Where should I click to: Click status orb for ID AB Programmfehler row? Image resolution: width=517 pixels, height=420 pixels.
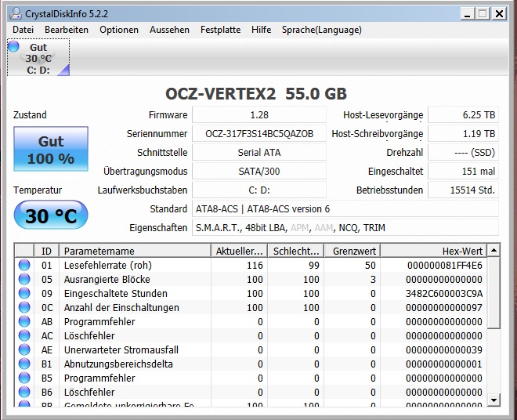point(24,321)
